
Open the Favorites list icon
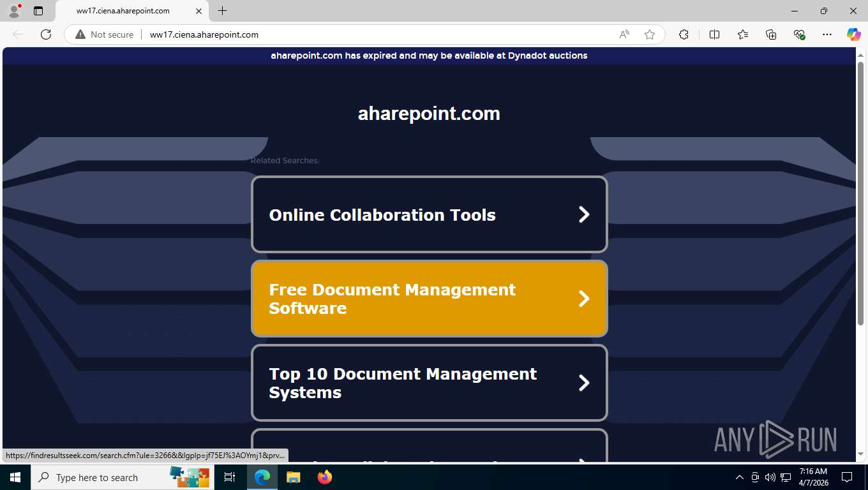tap(743, 34)
